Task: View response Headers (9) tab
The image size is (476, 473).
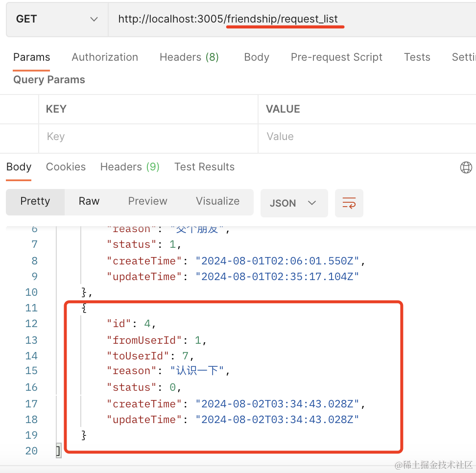Action: point(130,167)
